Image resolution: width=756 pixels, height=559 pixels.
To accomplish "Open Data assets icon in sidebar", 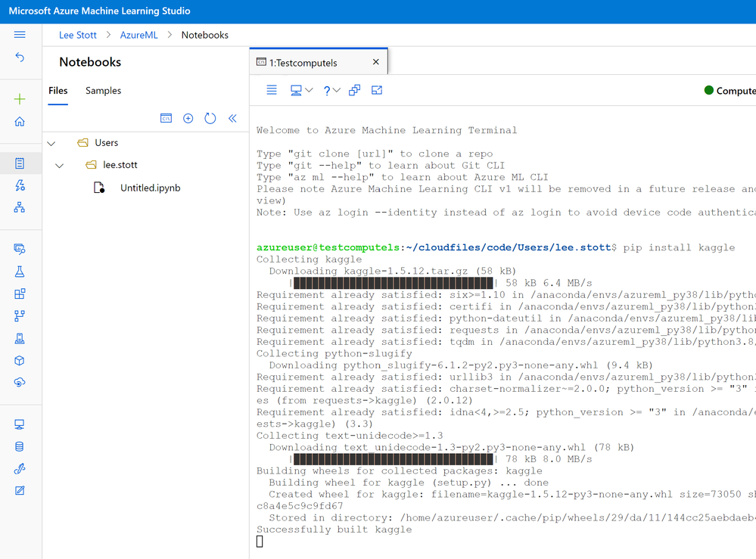I will tap(20, 249).
